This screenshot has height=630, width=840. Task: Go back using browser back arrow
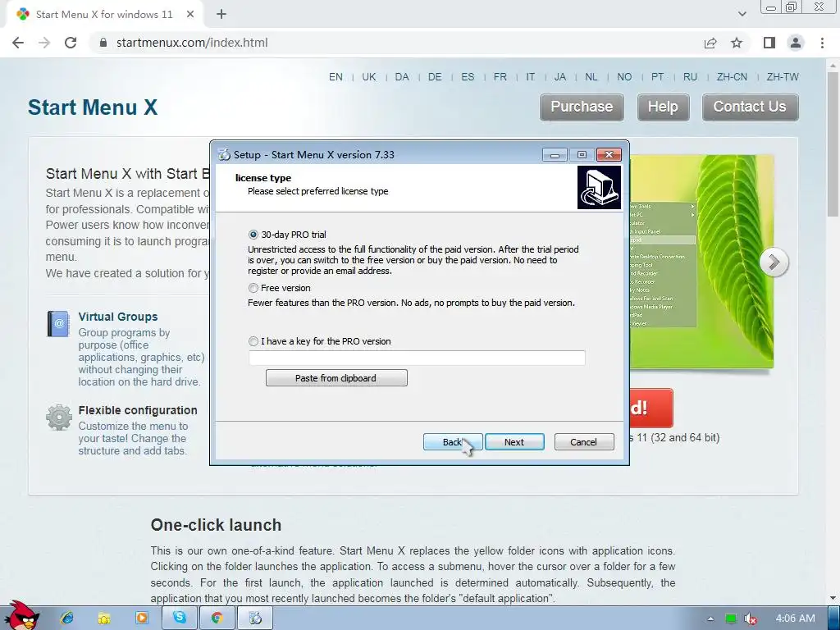click(x=18, y=43)
